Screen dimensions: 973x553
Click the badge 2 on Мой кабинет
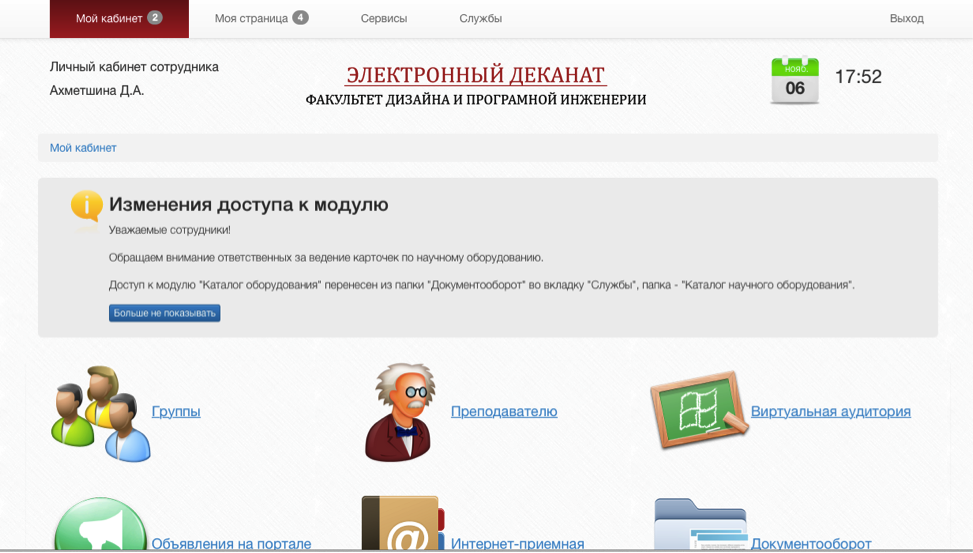pyautogui.click(x=155, y=17)
